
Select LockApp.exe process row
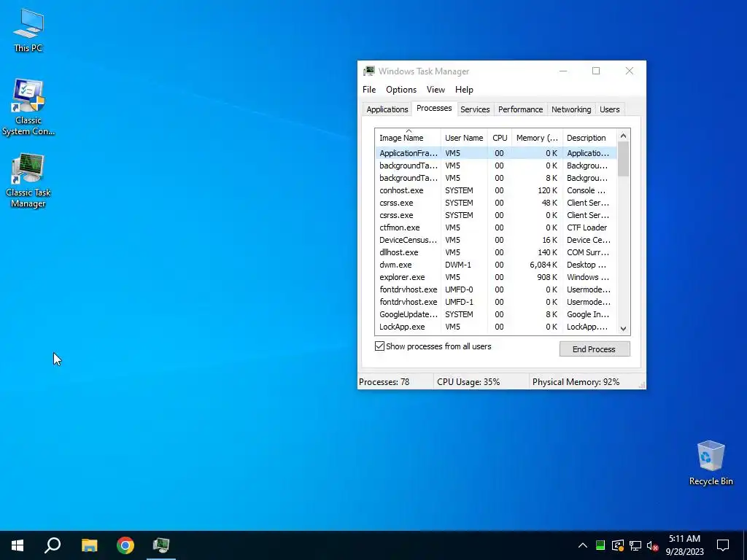tap(495, 327)
